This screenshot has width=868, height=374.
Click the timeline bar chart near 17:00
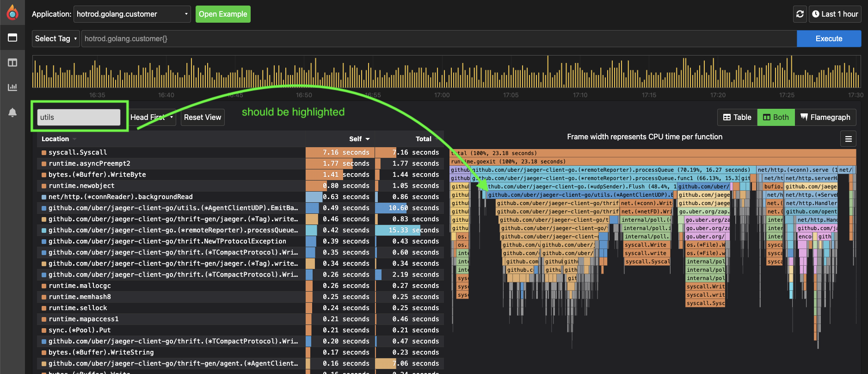[442, 72]
